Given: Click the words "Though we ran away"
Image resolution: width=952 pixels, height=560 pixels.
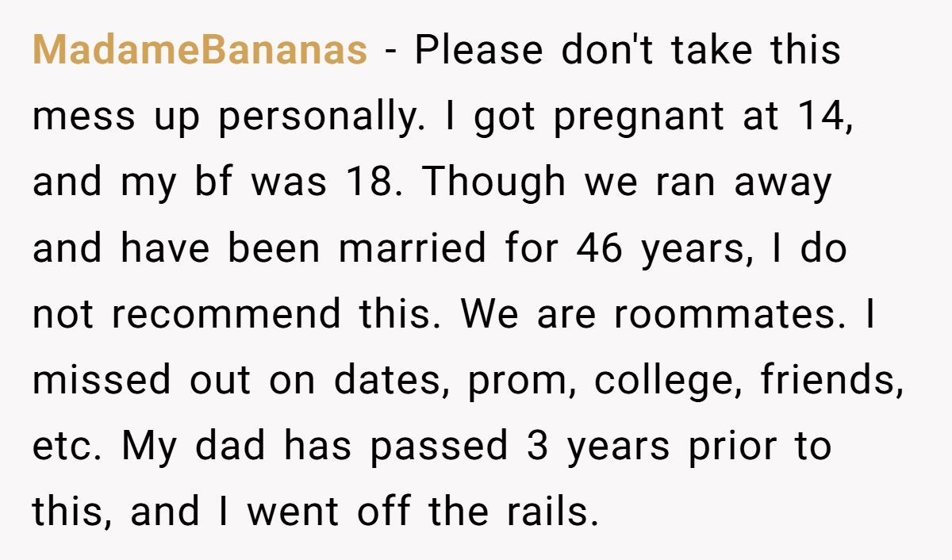Looking at the screenshot, I should (627, 183).
